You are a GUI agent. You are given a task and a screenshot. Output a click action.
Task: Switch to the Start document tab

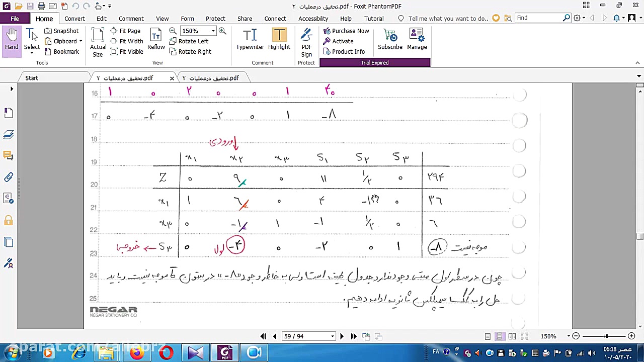point(32,78)
